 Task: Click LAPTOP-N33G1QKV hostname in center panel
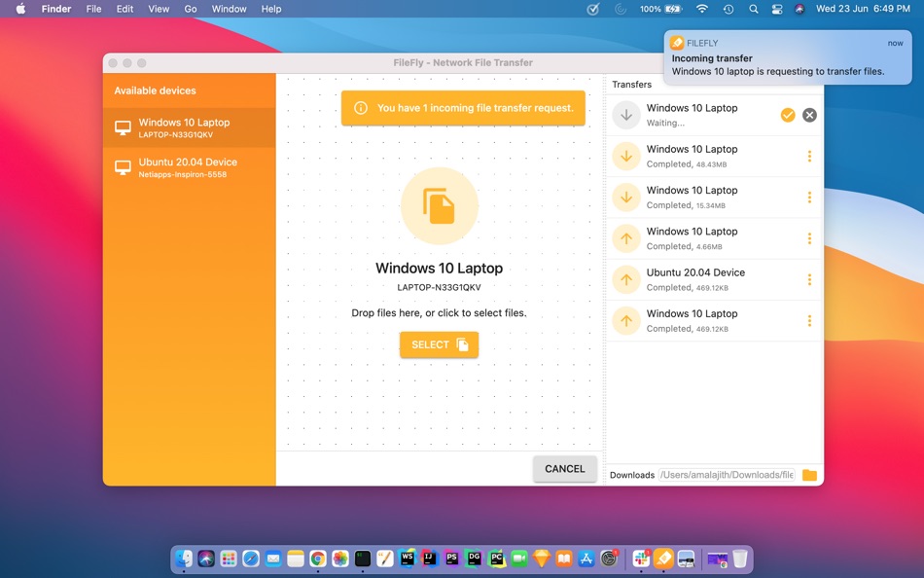(439, 288)
